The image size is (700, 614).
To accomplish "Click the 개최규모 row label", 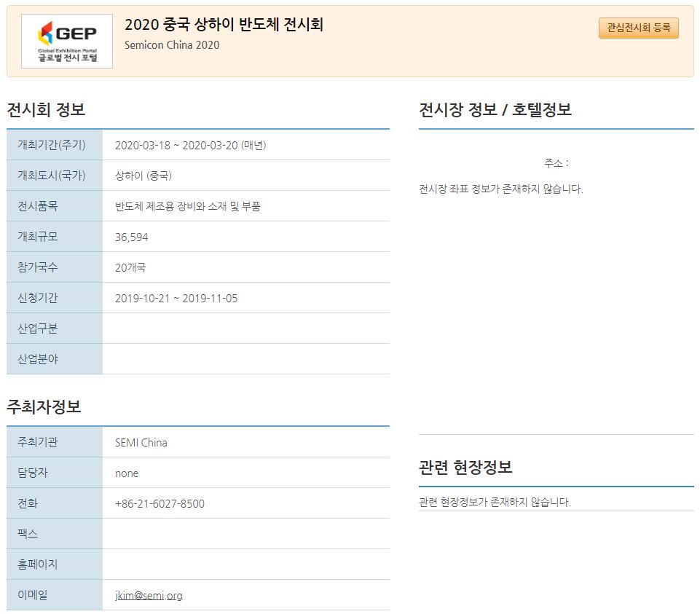I will tap(37, 236).
